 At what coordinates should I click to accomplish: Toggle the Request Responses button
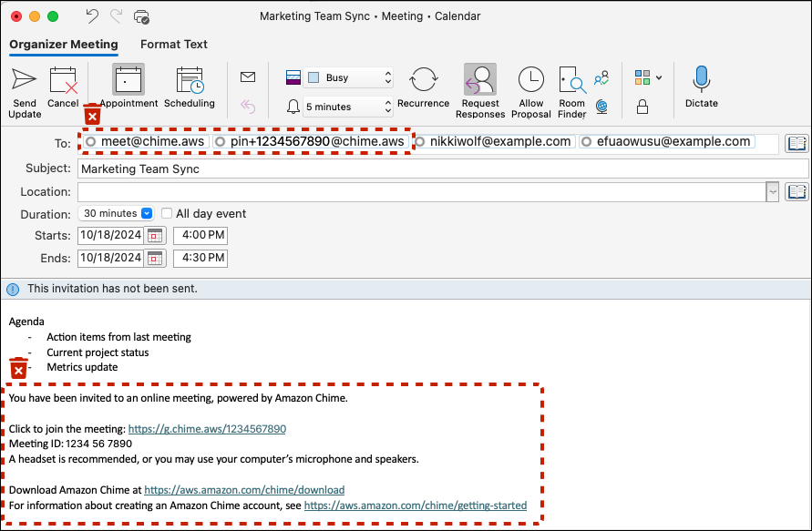(x=479, y=82)
